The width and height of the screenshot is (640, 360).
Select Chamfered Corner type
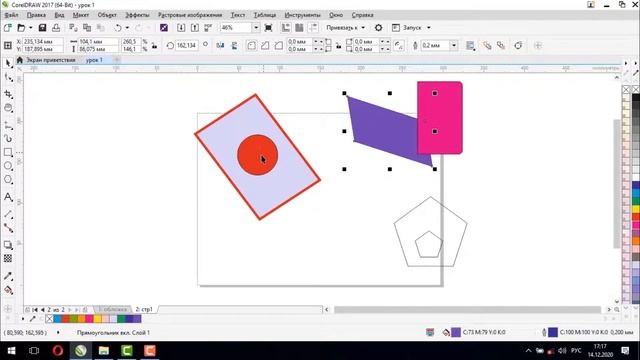click(279, 45)
